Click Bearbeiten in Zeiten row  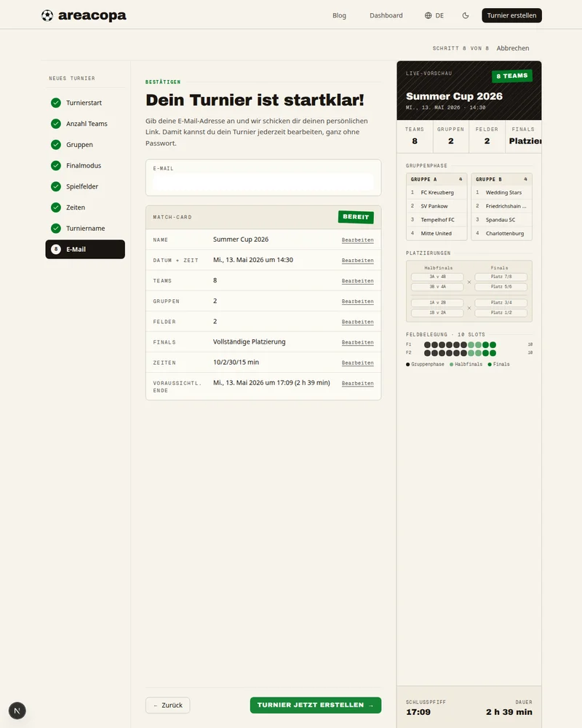tap(357, 363)
